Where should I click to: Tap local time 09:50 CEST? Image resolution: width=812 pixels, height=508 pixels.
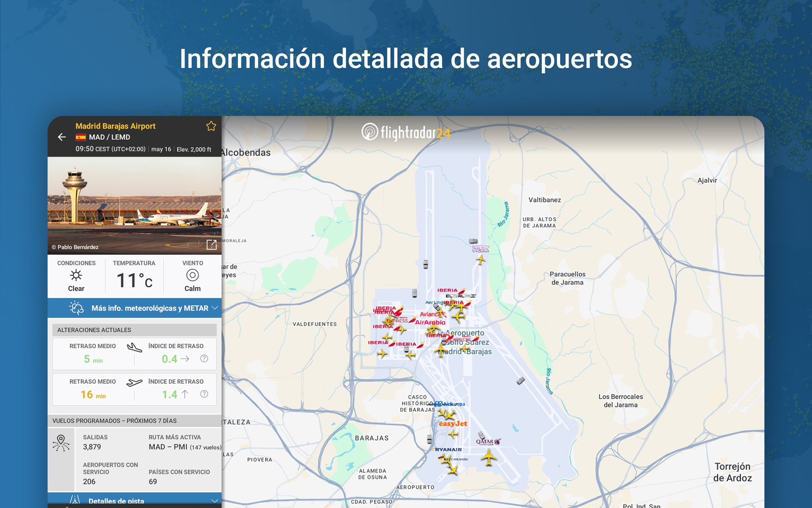point(110,149)
